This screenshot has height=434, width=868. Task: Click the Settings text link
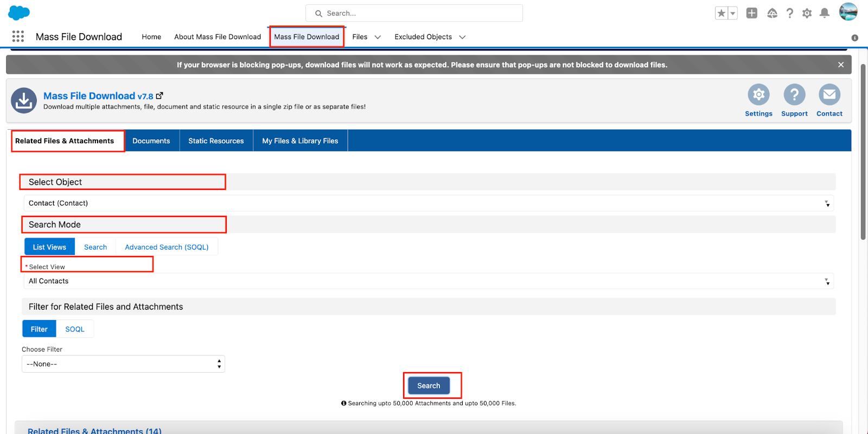click(x=758, y=114)
